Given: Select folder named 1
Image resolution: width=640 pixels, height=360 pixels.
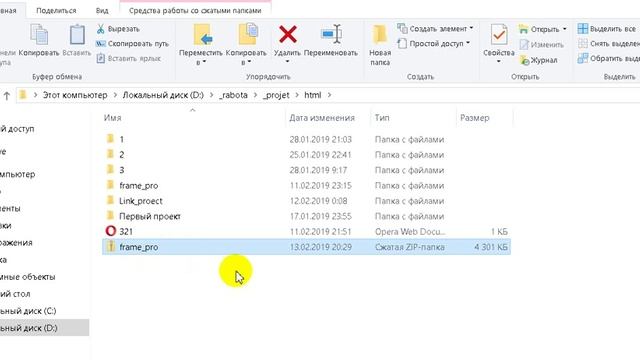Looking at the screenshot, I should 306,139.
